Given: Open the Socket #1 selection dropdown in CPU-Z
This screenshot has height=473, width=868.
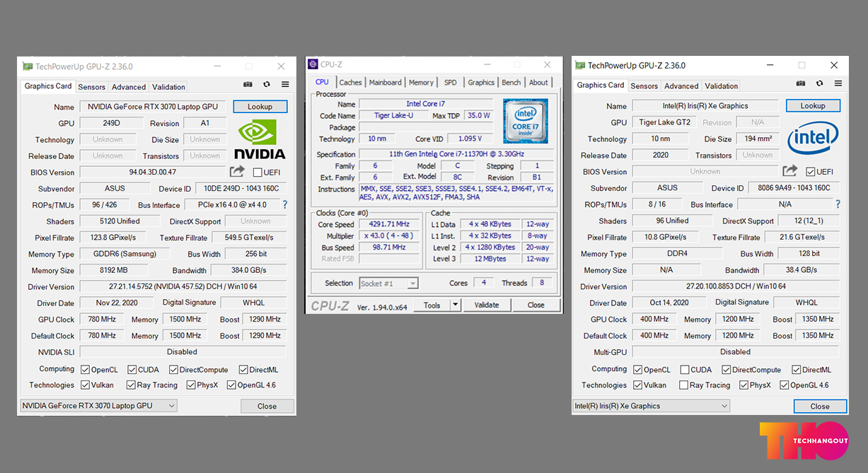Looking at the screenshot, I should pos(388,284).
